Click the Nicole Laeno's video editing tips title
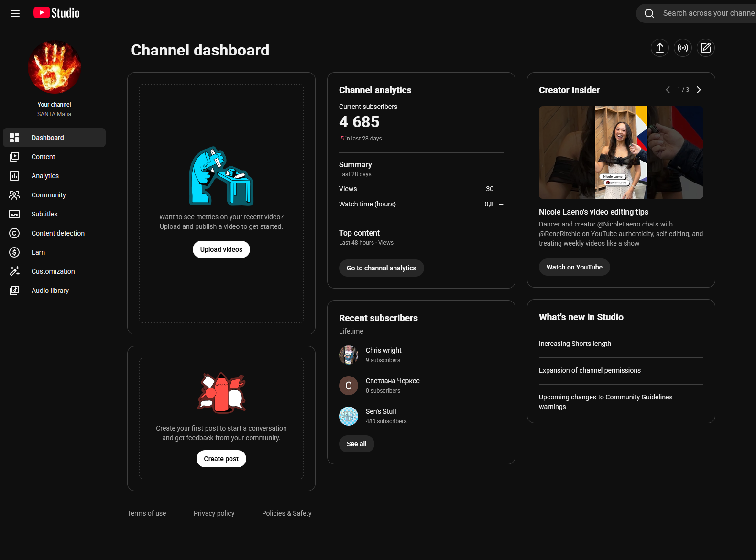The image size is (756, 560). coord(593,212)
